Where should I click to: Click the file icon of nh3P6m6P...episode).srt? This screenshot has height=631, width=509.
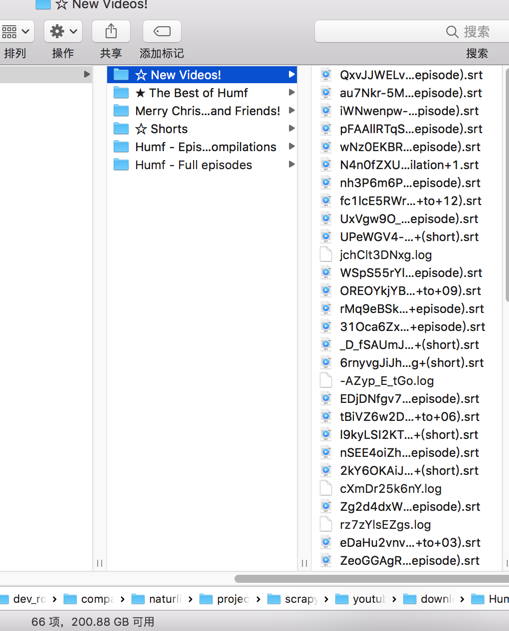[326, 183]
